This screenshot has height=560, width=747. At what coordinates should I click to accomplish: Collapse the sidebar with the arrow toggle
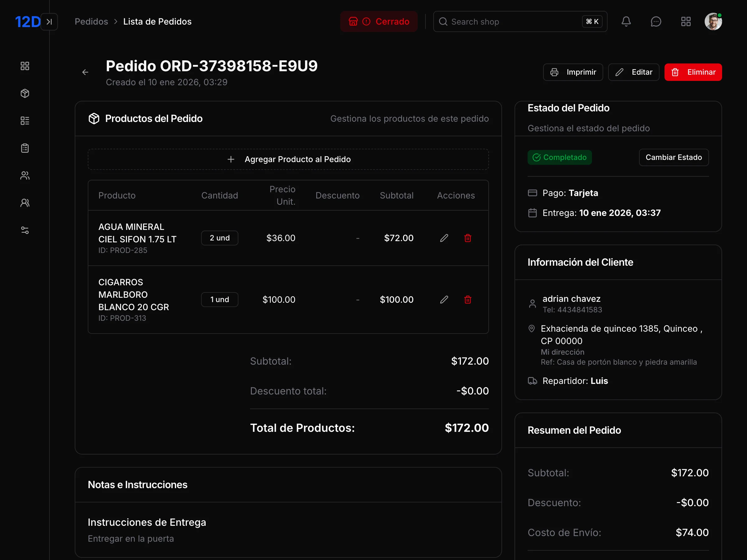tap(49, 21)
